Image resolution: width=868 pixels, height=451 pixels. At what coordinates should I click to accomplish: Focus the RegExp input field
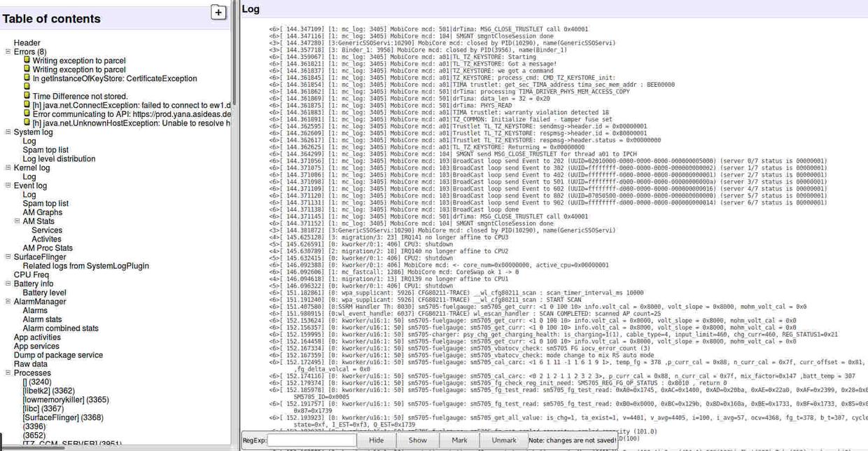311,440
